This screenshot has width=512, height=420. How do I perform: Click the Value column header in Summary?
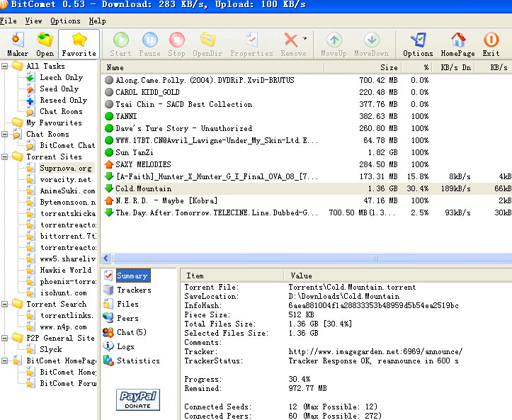click(398, 276)
